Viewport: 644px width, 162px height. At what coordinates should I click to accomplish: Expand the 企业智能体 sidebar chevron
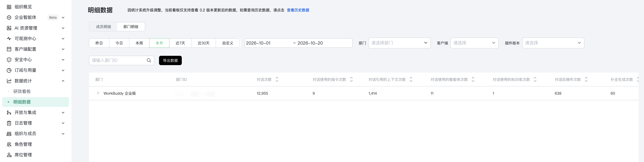63,17
